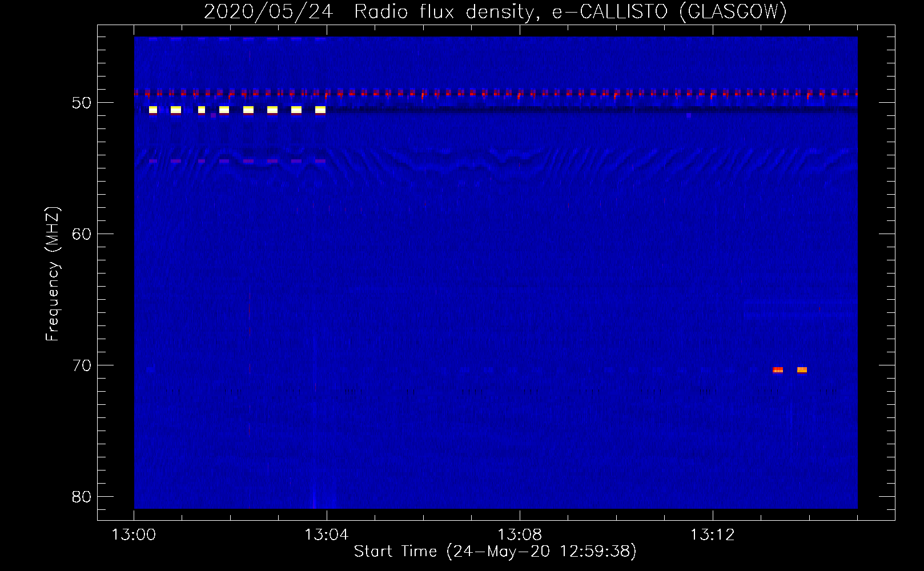Screen dimensions: 924x571
Task: Click the red-orange burst near 70 MHz
Action: [x=778, y=370]
